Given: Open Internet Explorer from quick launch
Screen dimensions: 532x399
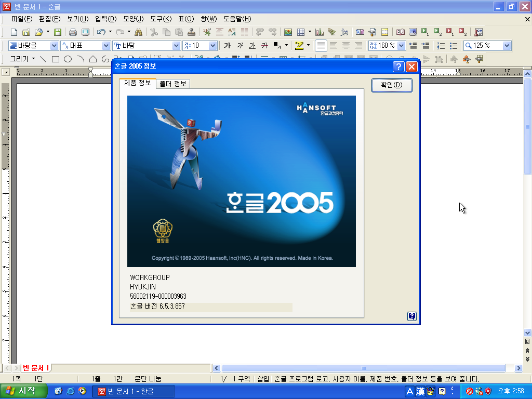Looking at the screenshot, I should [70, 391].
